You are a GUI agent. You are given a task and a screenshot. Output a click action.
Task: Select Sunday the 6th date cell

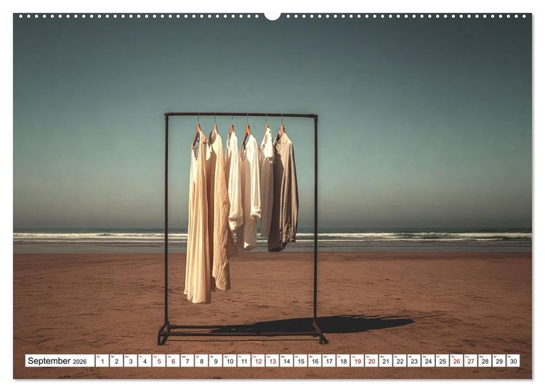(x=173, y=361)
